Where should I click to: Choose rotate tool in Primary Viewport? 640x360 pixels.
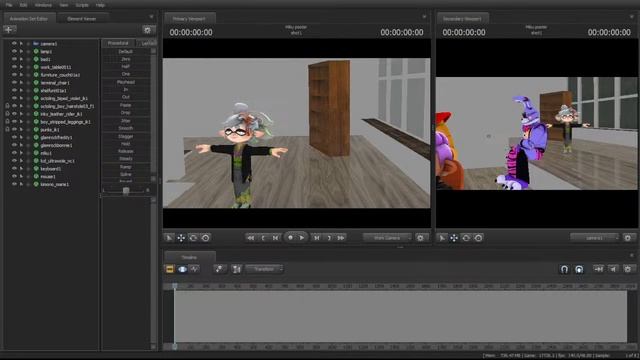193,238
